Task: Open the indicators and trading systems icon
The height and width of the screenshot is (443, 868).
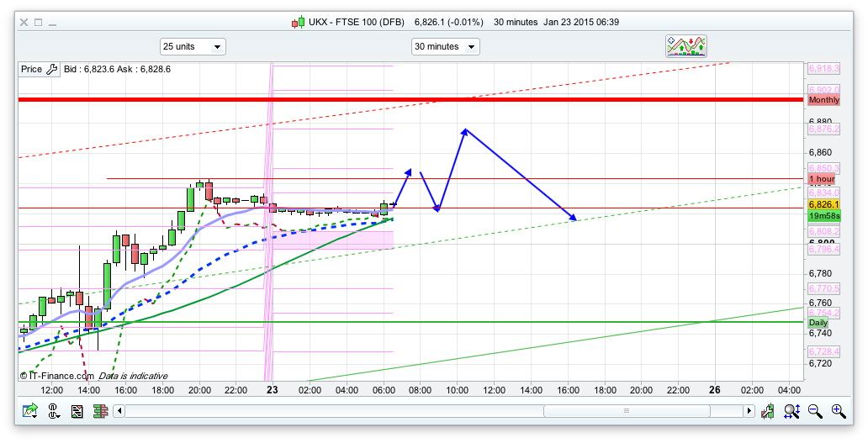Action: tap(686, 46)
